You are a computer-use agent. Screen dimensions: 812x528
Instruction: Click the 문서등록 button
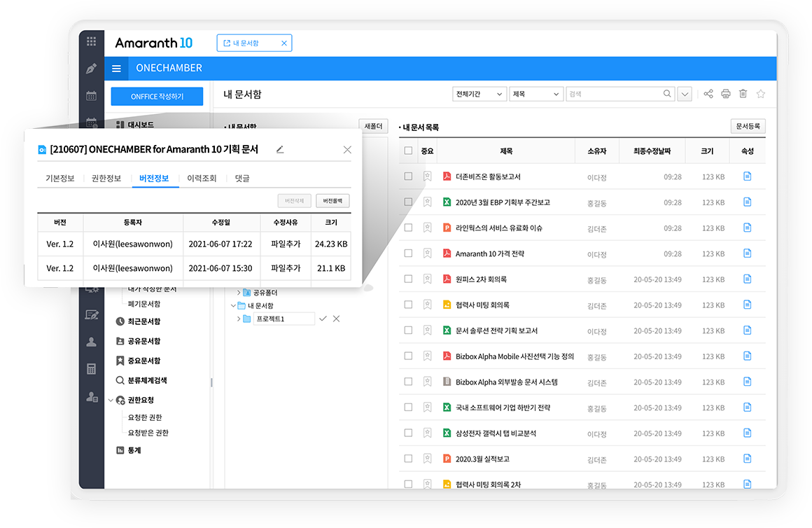(748, 126)
